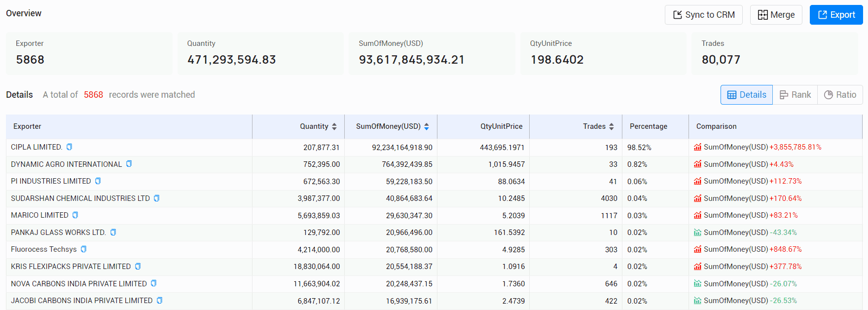Screen dimensions: 868x310
Task: Open PI INDUSTRIES LIMITED exporter link
Action: pyautogui.click(x=51, y=181)
